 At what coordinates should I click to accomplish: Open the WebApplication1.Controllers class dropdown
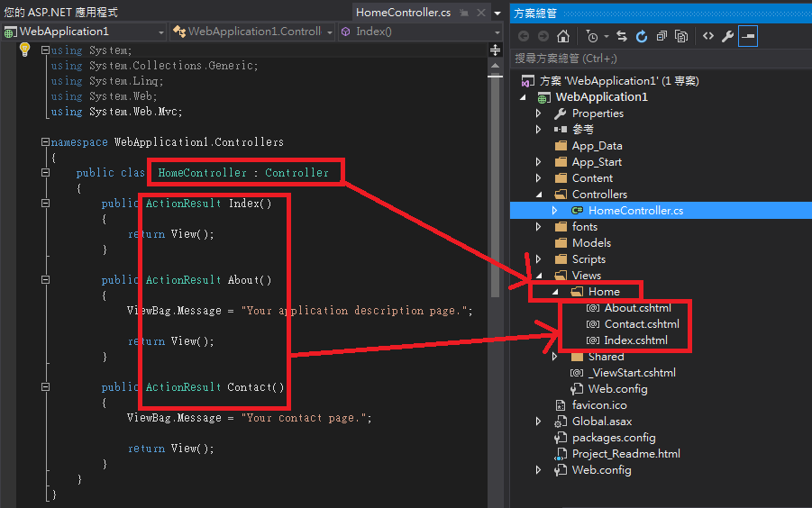[x=252, y=32]
